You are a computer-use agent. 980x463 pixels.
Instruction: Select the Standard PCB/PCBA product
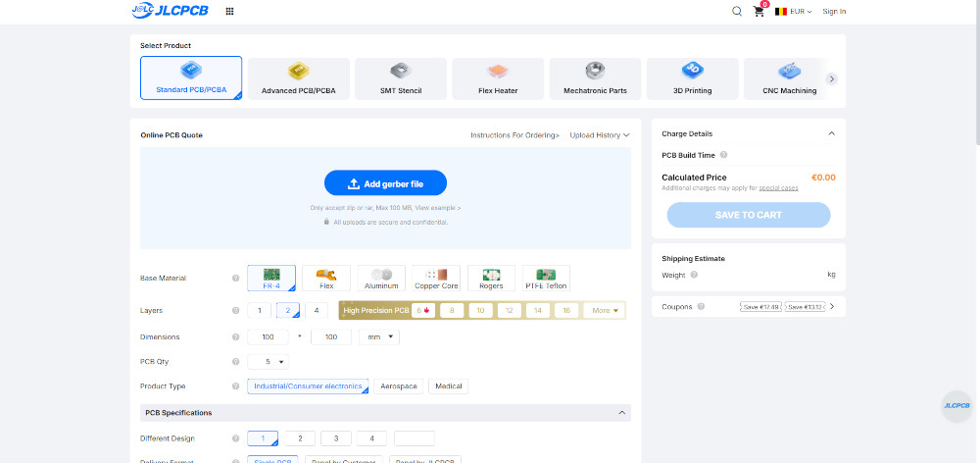click(x=191, y=78)
